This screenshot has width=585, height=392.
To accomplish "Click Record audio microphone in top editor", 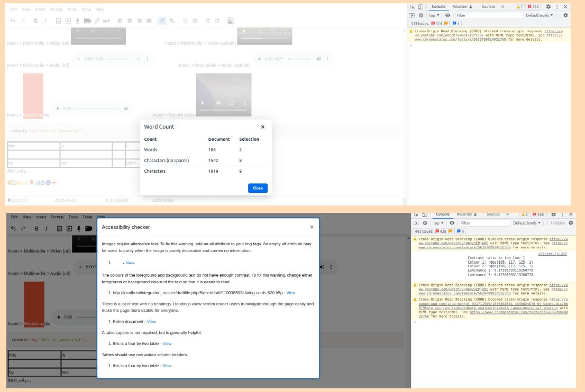I will click(x=78, y=21).
